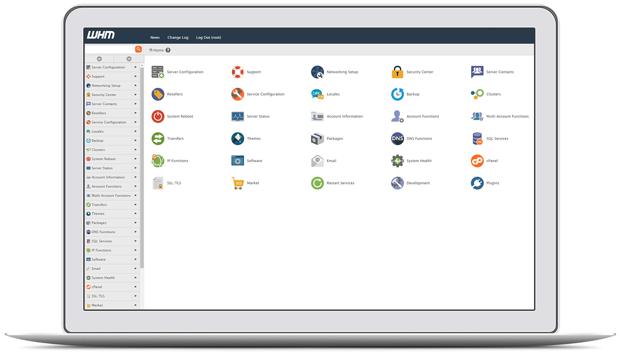
Task: Open the Backup clock icon in main grid
Action: click(397, 94)
